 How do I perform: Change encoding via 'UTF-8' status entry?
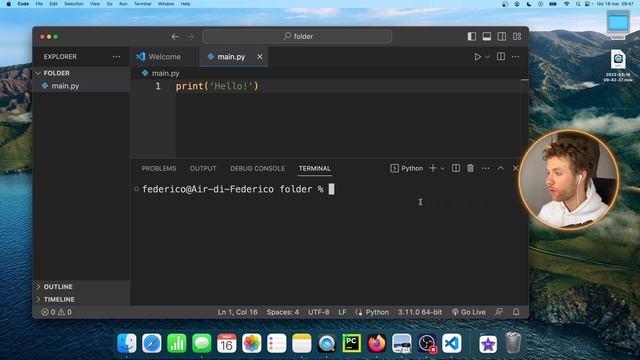click(318, 312)
